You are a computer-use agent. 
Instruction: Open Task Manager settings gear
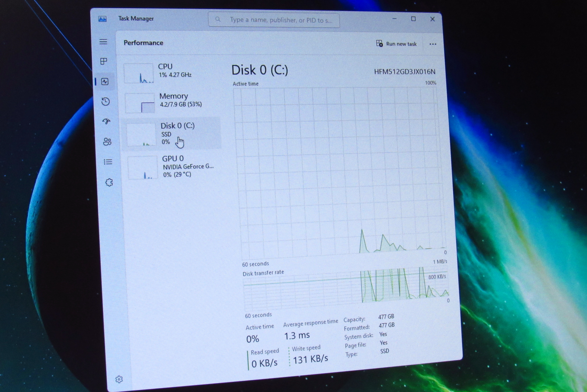[x=119, y=379]
